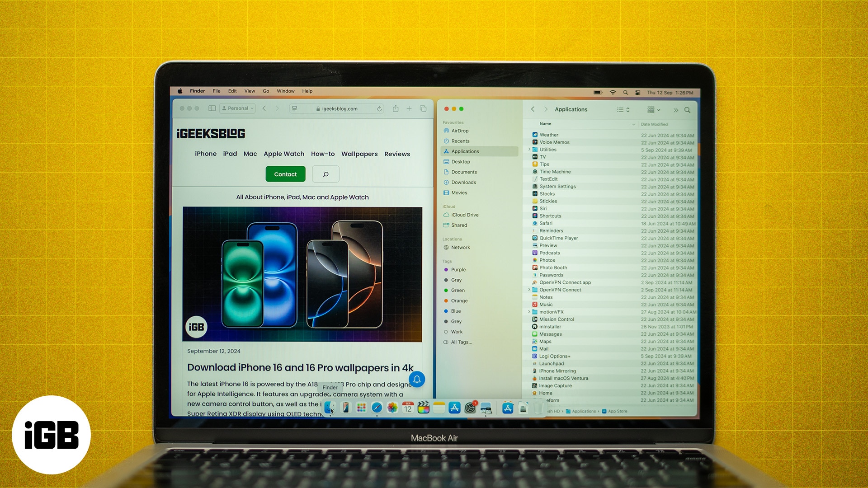Click the search icon on iGeeksBlog site
The height and width of the screenshot is (488, 868).
click(x=325, y=174)
